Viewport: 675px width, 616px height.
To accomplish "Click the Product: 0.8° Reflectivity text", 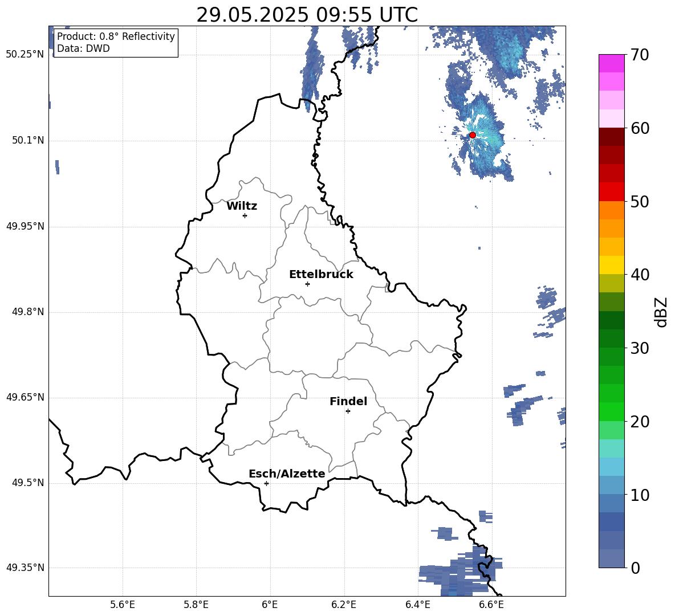I will 116,36.
